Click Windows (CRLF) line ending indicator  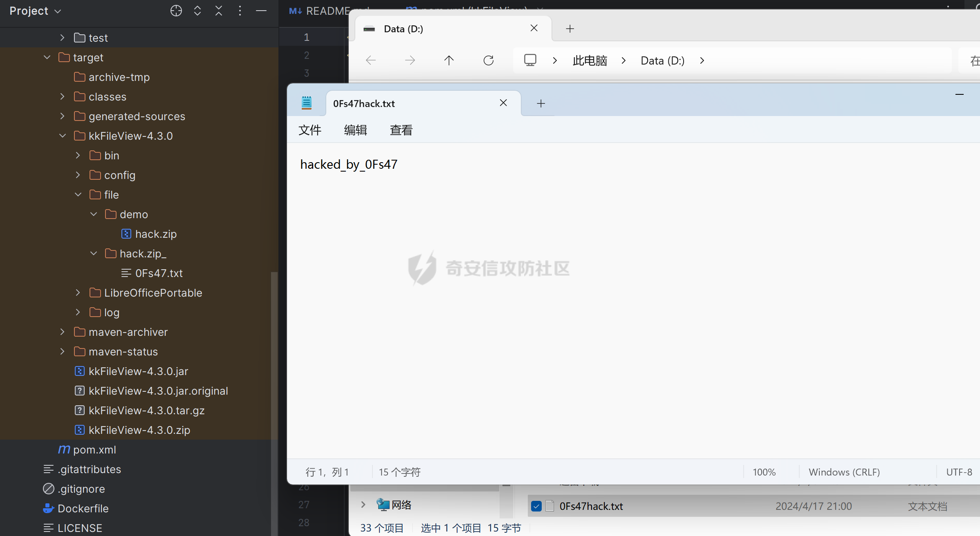844,472
